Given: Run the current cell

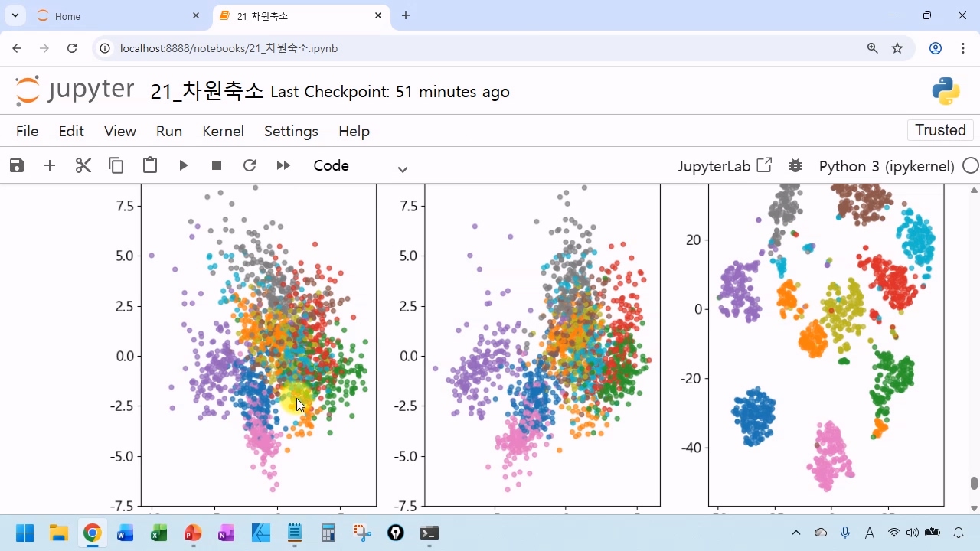Looking at the screenshot, I should 184,165.
